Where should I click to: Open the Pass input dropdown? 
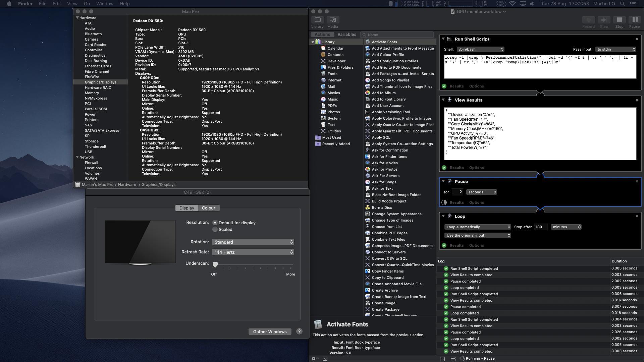pyautogui.click(x=616, y=49)
